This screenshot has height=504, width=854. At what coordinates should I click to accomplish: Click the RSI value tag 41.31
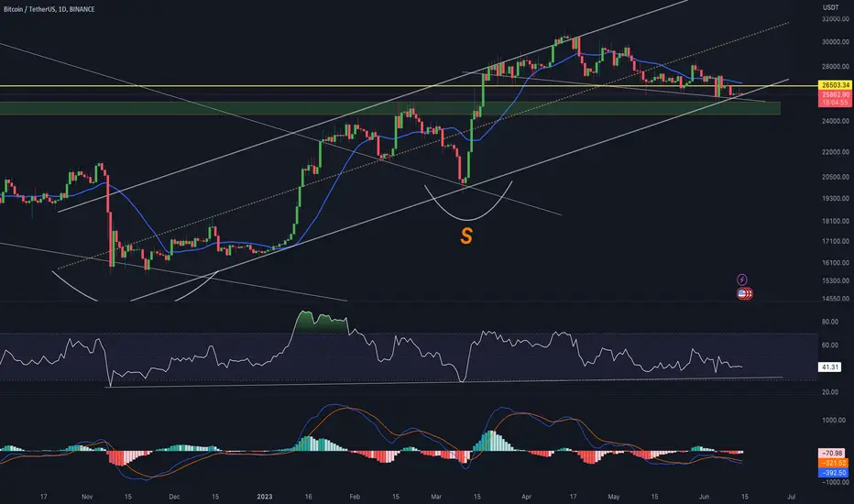coord(829,367)
